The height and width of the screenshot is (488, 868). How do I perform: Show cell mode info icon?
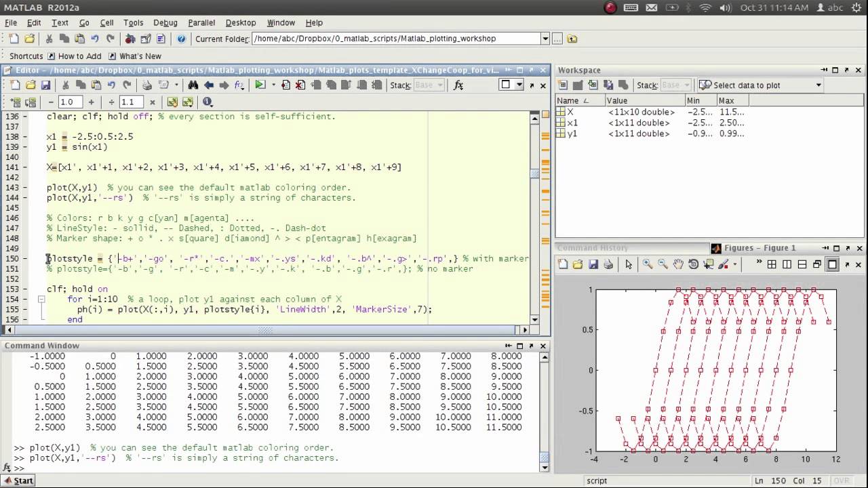[208, 102]
